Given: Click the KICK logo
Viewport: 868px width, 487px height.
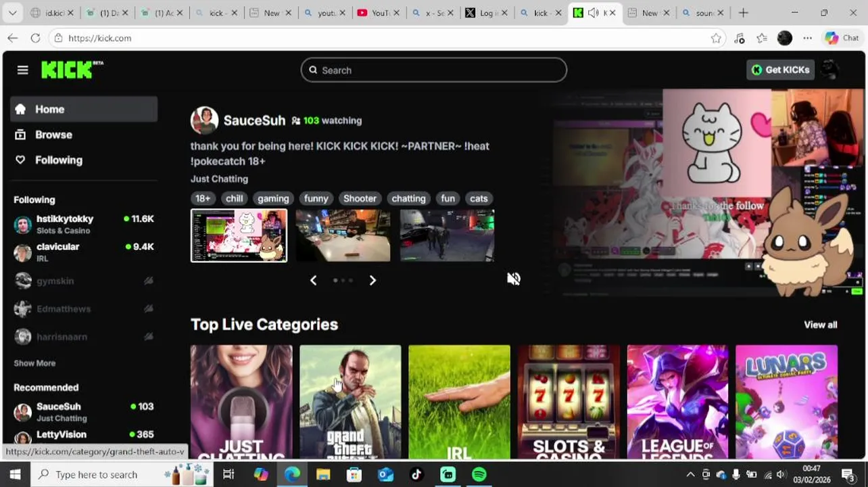Looking at the screenshot, I should 72,70.
